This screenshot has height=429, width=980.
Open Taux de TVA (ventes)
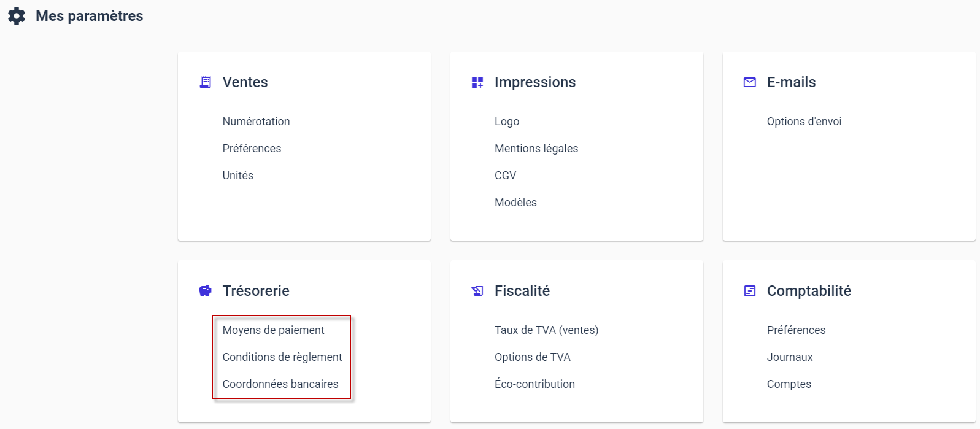coord(546,330)
